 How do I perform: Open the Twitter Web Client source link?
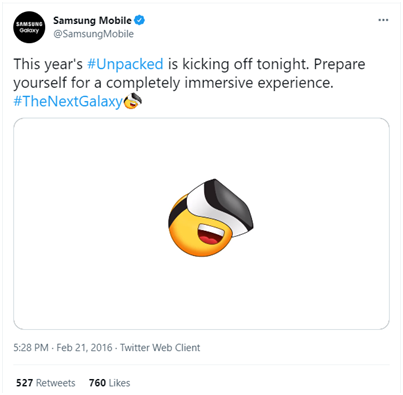coord(160,348)
